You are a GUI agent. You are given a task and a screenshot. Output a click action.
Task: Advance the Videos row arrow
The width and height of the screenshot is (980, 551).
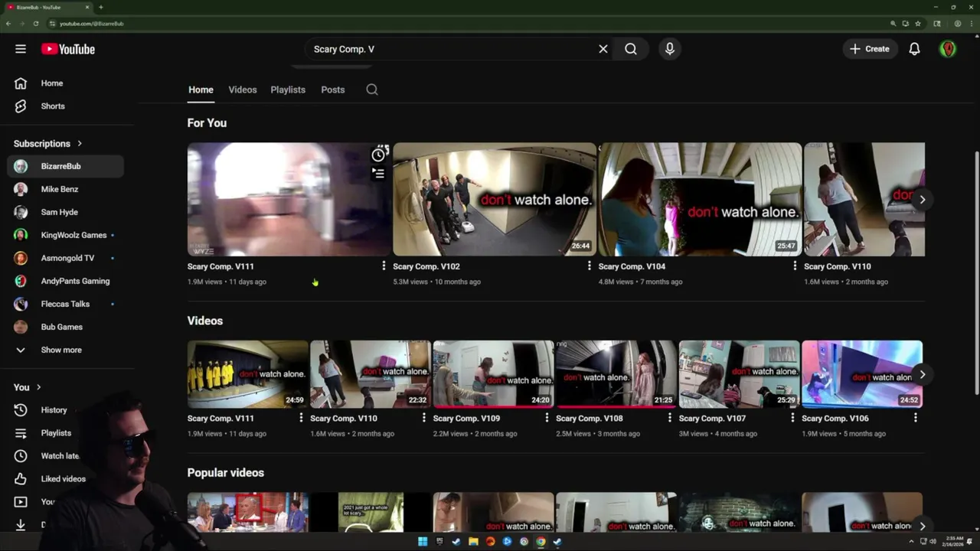tap(923, 375)
